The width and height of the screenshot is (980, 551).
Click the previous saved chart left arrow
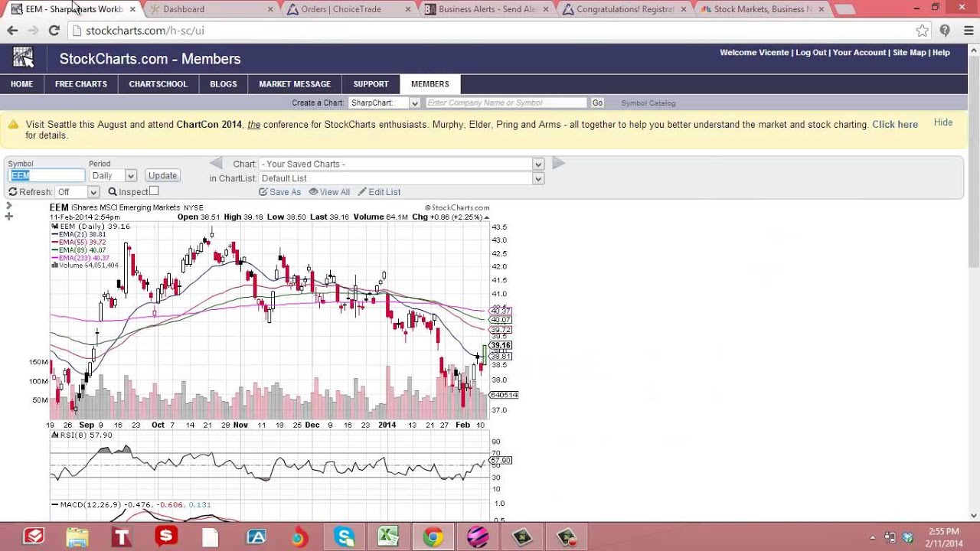point(216,163)
